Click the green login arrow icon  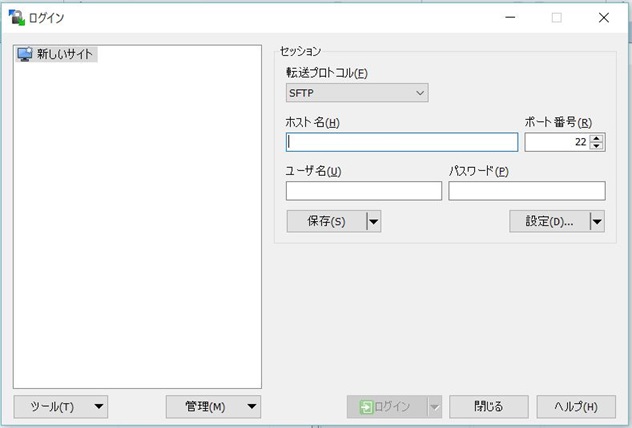coord(366,407)
